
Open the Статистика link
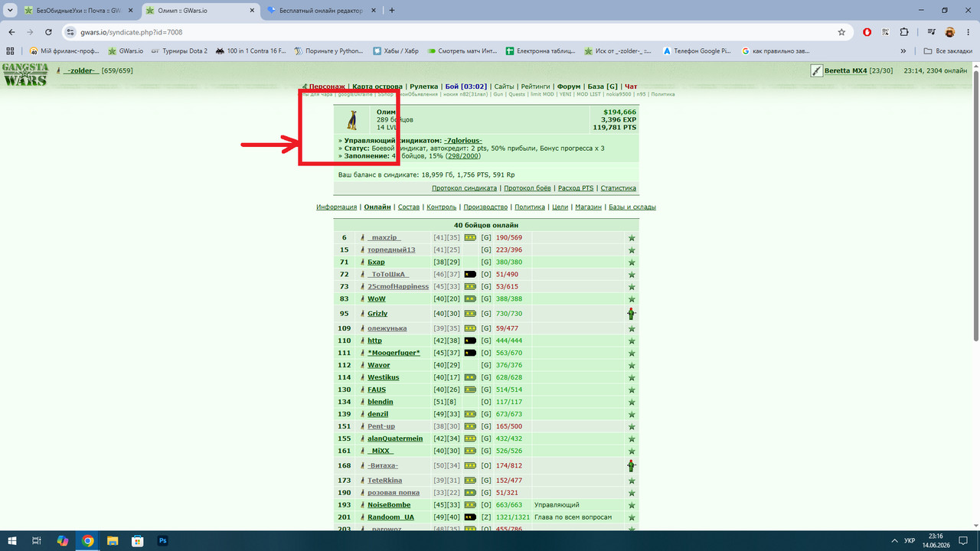(619, 188)
